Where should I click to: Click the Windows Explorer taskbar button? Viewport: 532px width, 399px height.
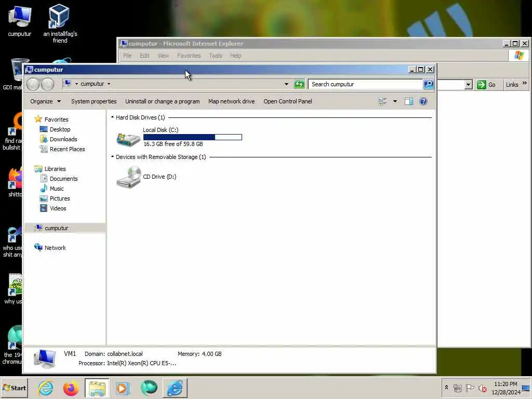(x=97, y=388)
